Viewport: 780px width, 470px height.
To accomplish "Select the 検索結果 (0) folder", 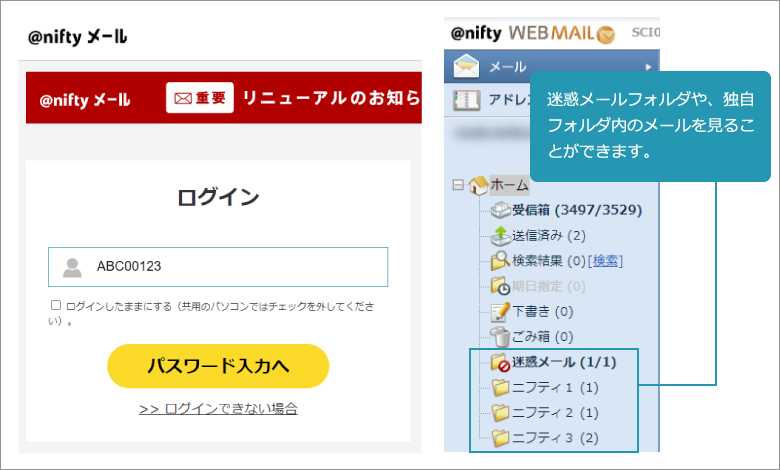I will point(549,261).
